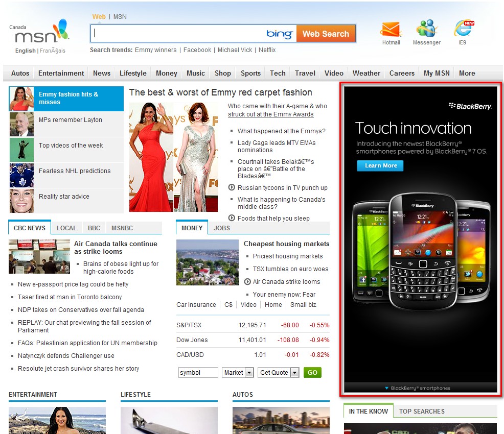The image size is (504, 434).
Task: Open the Hotmail envelope icon
Action: pyautogui.click(x=391, y=30)
